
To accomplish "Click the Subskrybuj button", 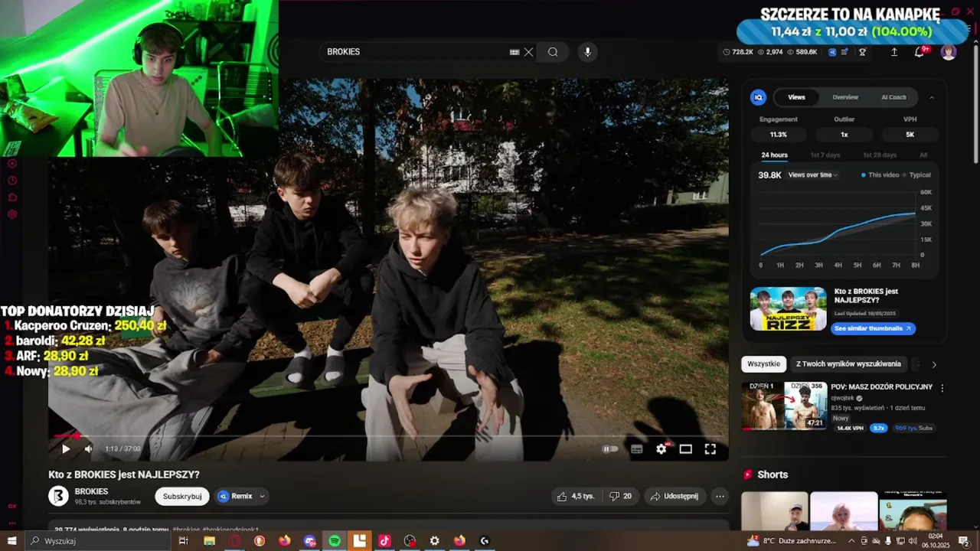I will (x=182, y=496).
